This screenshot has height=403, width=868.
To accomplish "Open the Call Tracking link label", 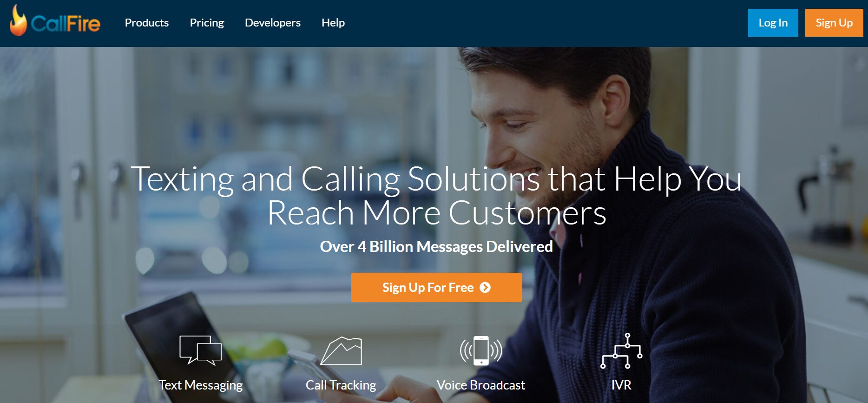I will [x=341, y=385].
